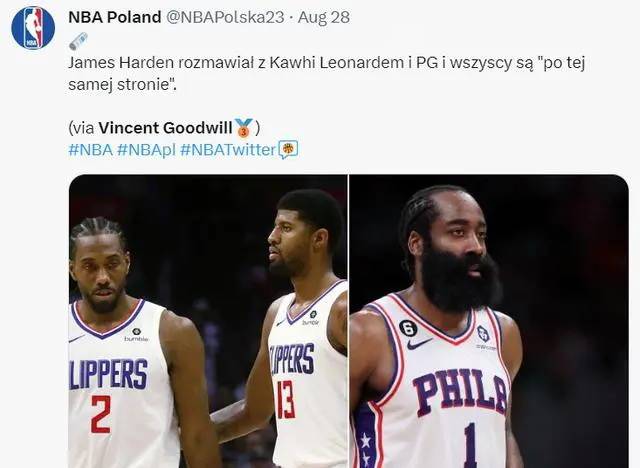The height and width of the screenshot is (468, 640).
Task: Open the NBA logo profile avatar
Action: pos(33,28)
